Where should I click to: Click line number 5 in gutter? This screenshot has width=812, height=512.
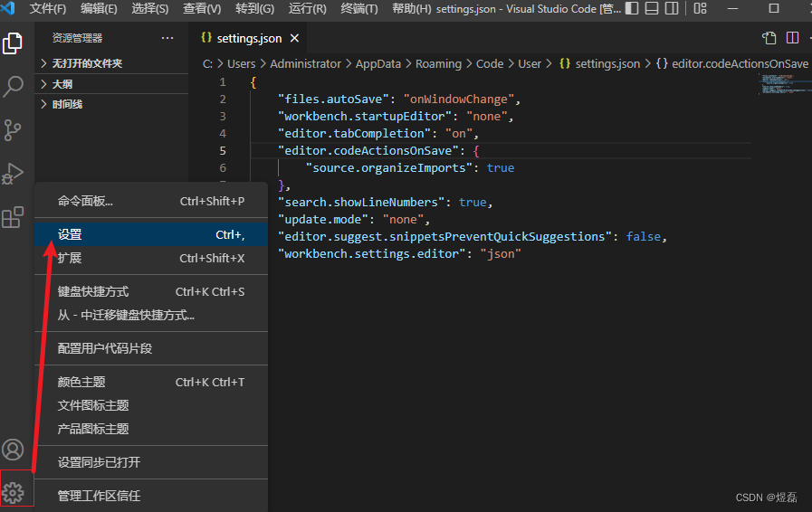coord(223,151)
